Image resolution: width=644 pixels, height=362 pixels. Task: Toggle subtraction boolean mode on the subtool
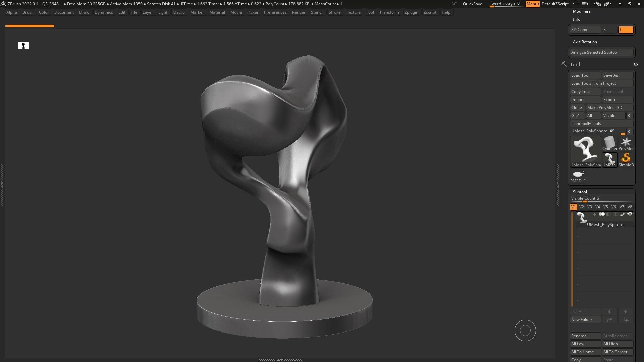(x=609, y=214)
